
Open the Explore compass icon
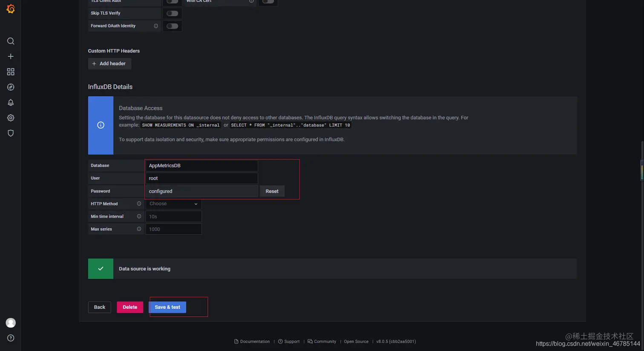tap(11, 87)
